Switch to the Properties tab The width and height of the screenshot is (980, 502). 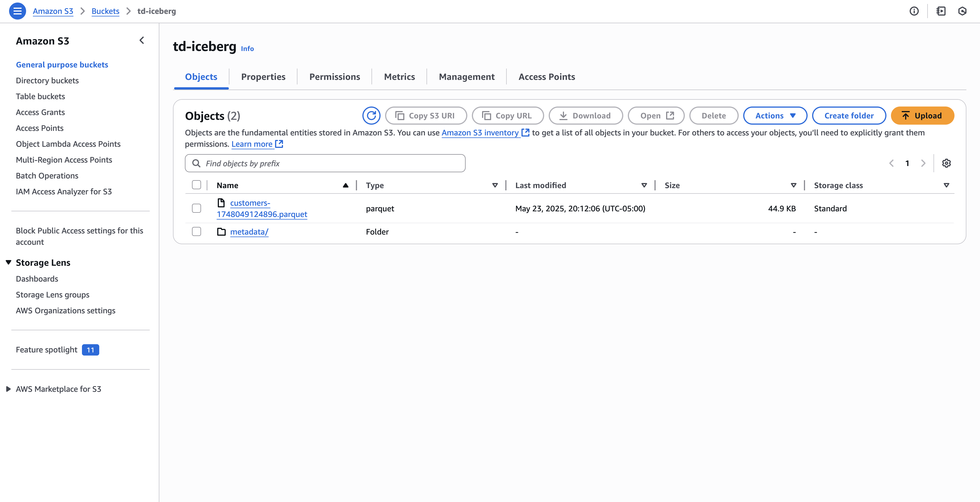click(x=263, y=77)
